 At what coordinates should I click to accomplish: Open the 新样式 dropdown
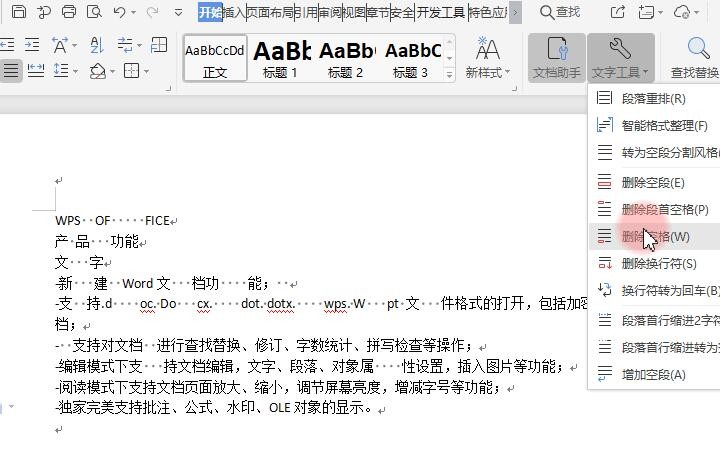(488, 58)
